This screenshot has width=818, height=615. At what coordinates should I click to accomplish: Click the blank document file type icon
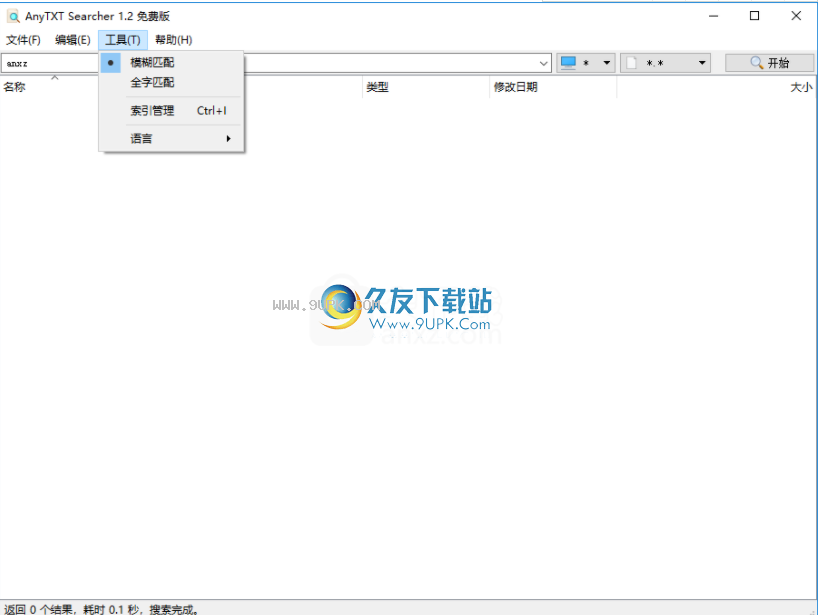tap(632, 63)
